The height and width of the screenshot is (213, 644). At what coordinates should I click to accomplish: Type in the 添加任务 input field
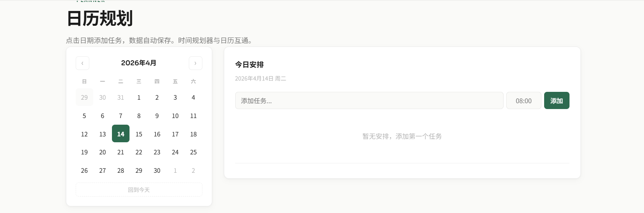click(x=369, y=100)
